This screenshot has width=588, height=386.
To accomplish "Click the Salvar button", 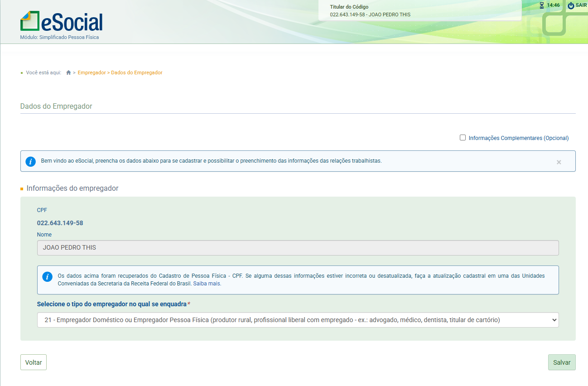I will pyautogui.click(x=562, y=362).
